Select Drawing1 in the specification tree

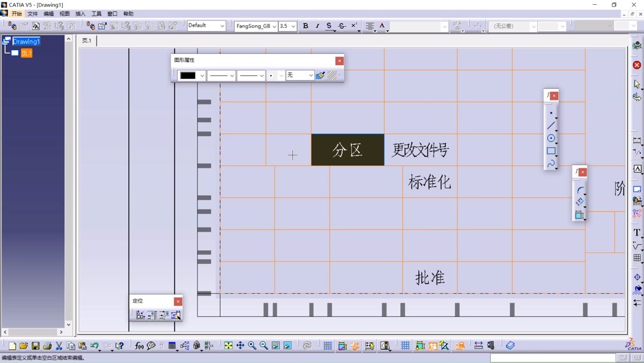pos(27,41)
